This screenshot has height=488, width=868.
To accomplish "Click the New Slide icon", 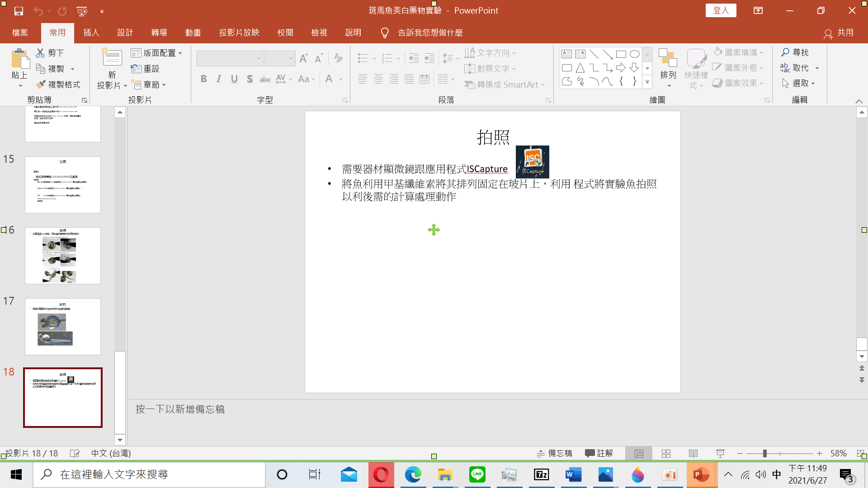I will [x=111, y=58].
